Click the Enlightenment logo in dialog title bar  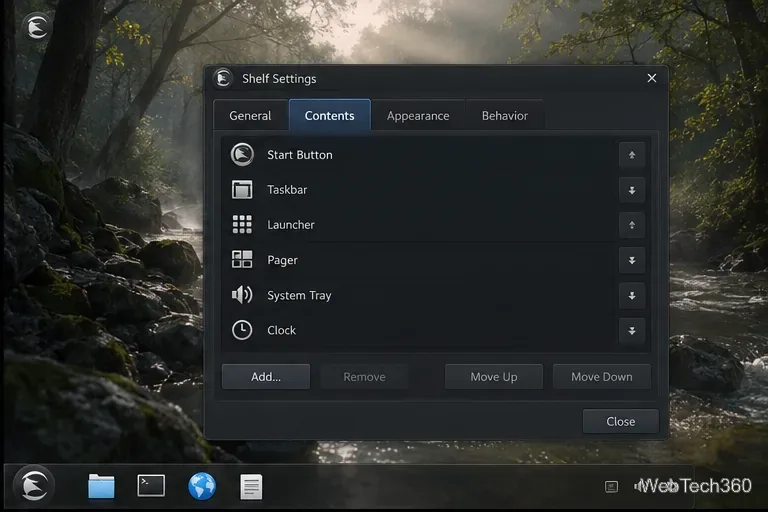click(x=223, y=78)
